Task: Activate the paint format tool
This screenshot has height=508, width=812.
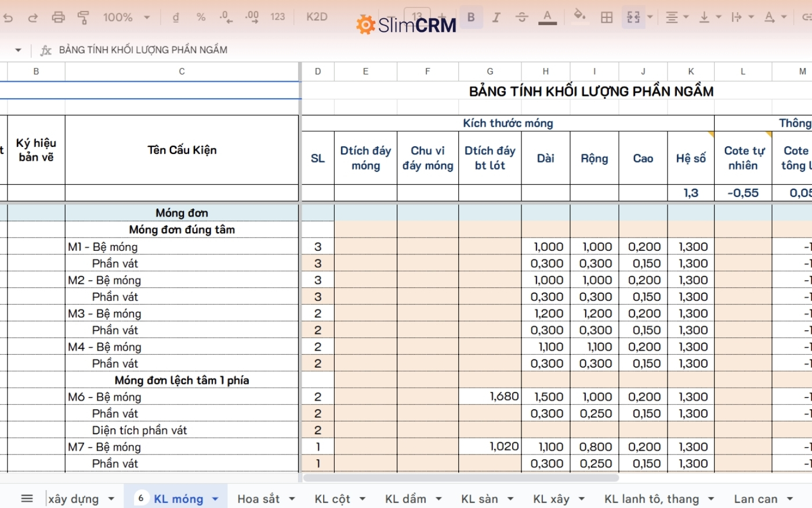Action: pyautogui.click(x=83, y=17)
